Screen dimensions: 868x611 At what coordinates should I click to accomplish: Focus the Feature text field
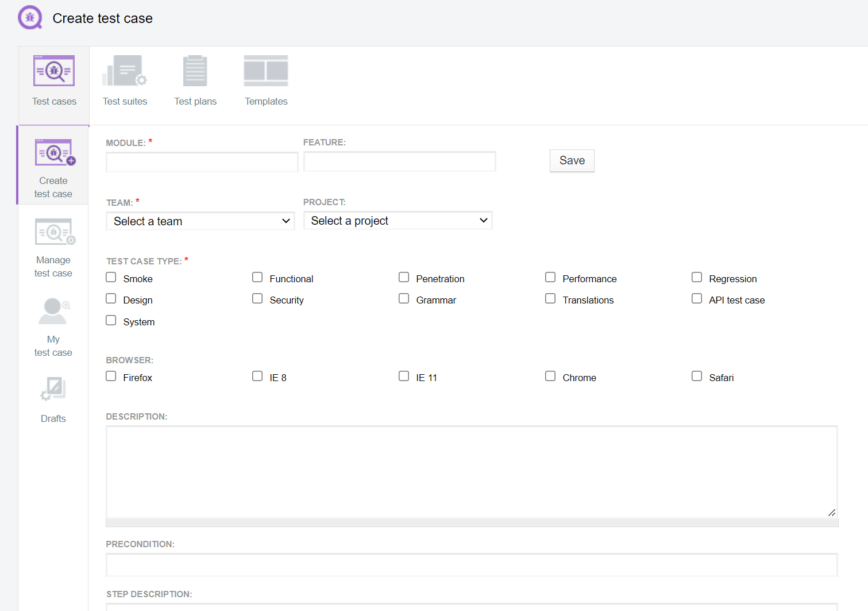click(399, 162)
